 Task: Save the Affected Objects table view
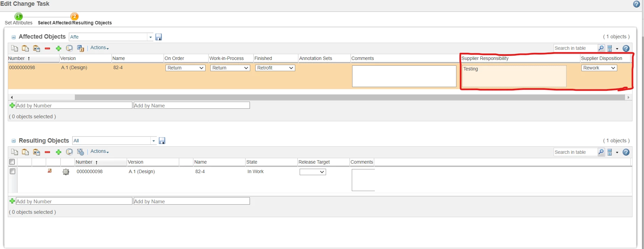coord(158,37)
